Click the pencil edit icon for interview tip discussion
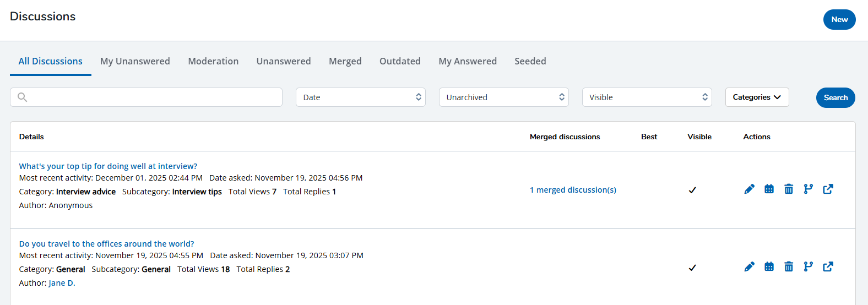 749,189
